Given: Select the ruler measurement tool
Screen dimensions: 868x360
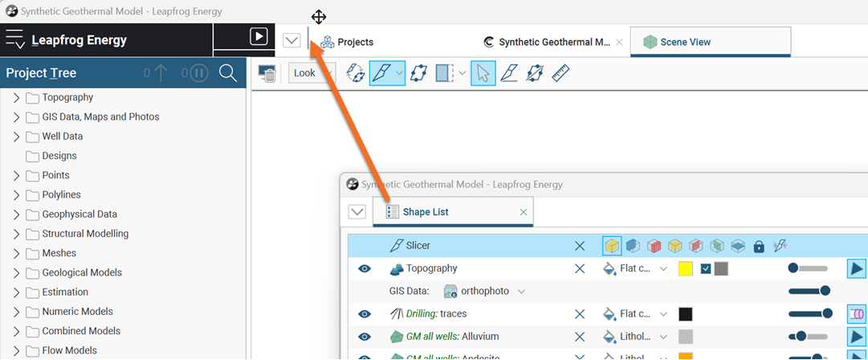Looking at the screenshot, I should [x=560, y=73].
